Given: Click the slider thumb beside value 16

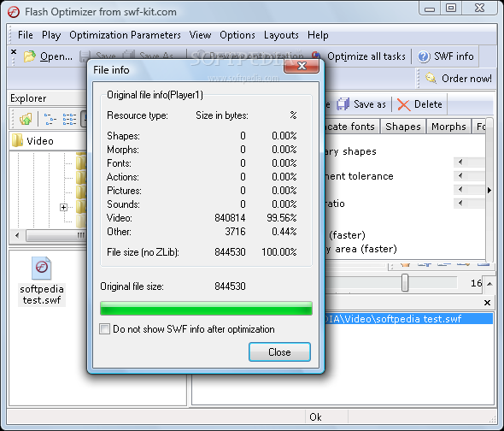Looking at the screenshot, I should coord(405,282).
